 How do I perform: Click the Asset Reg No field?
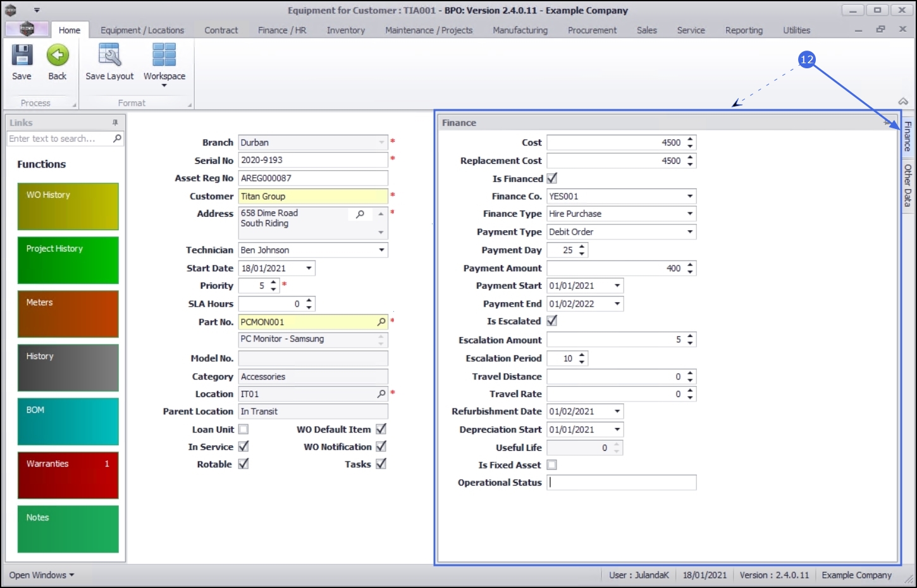coord(313,178)
